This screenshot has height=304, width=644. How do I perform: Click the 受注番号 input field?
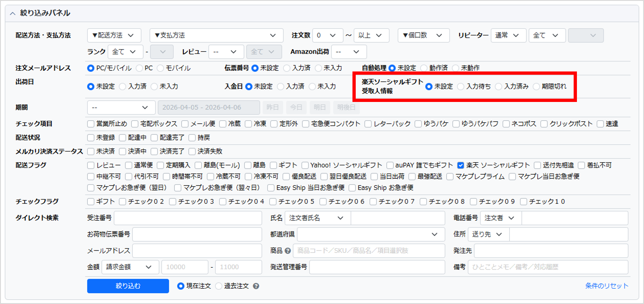pyautogui.click(x=188, y=218)
